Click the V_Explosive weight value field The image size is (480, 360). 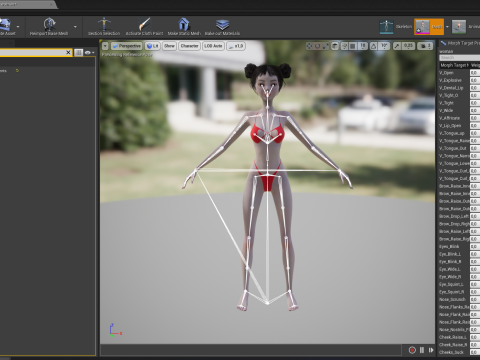pos(475,80)
